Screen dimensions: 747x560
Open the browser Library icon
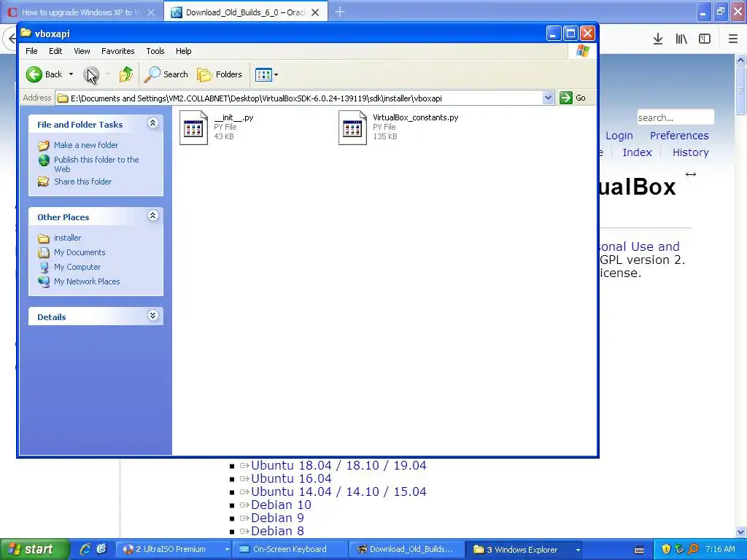[x=681, y=39]
